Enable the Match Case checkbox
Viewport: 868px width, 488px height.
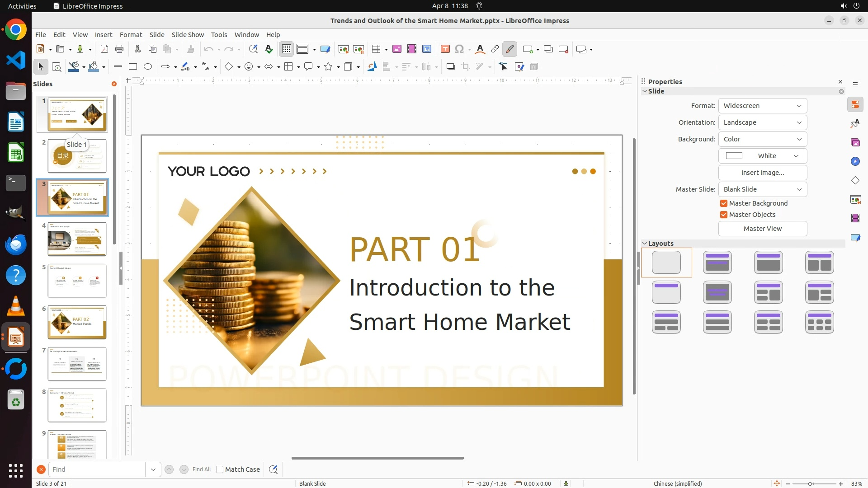point(220,469)
